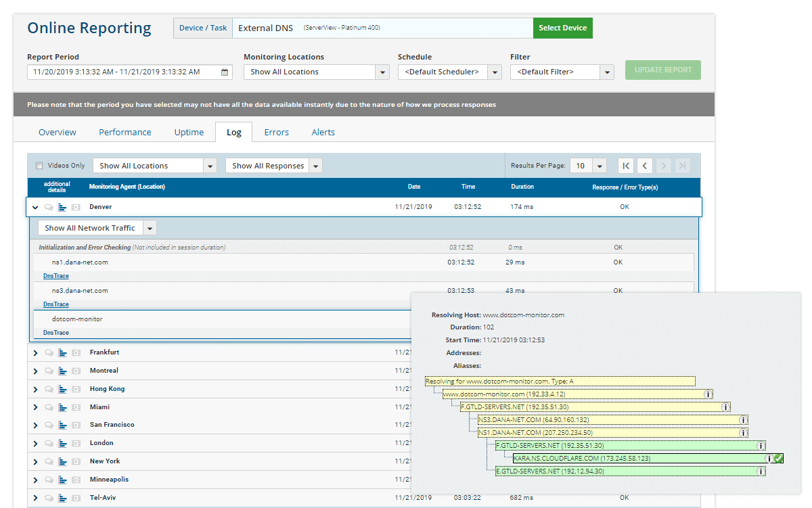The image size is (812, 508).
Task: Click the previous page arrow in pagination
Action: (645, 166)
